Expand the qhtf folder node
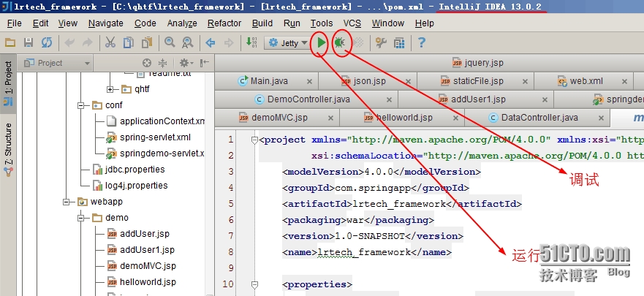 click(110, 89)
